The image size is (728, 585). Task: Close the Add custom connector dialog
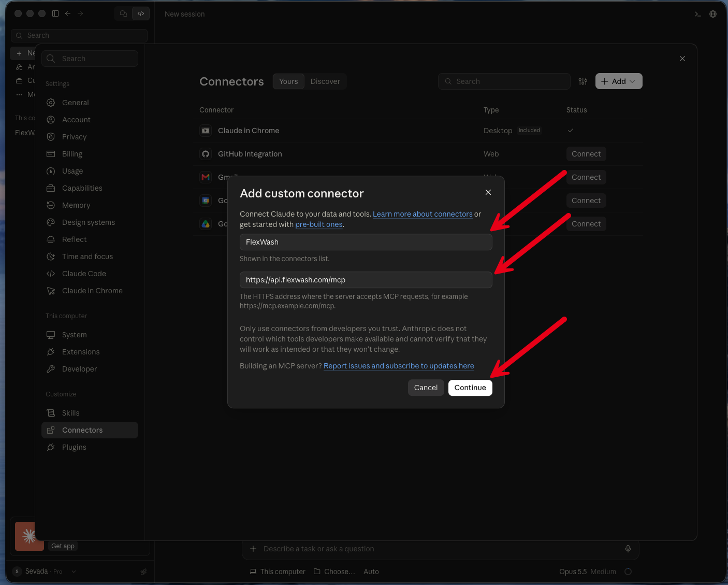pyautogui.click(x=488, y=192)
